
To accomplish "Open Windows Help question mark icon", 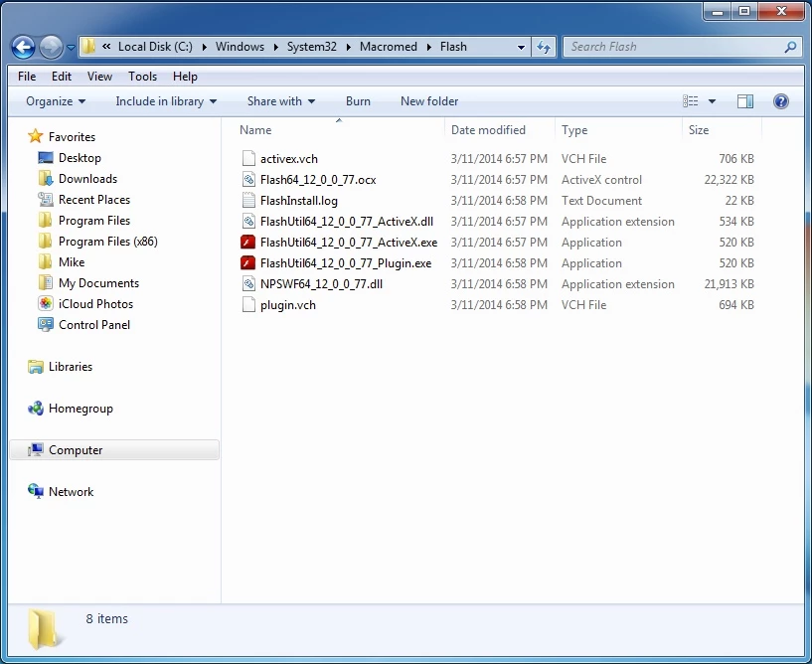I will [x=781, y=101].
